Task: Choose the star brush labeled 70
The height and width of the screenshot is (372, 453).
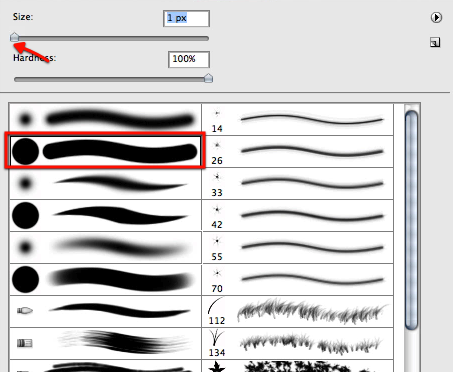Action: pyautogui.click(x=298, y=279)
